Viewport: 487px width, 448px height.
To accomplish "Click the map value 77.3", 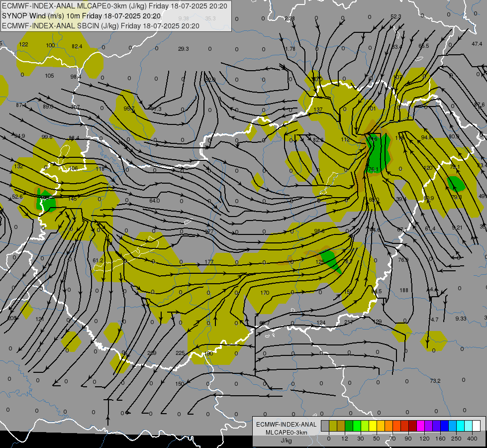I will point(156,109).
